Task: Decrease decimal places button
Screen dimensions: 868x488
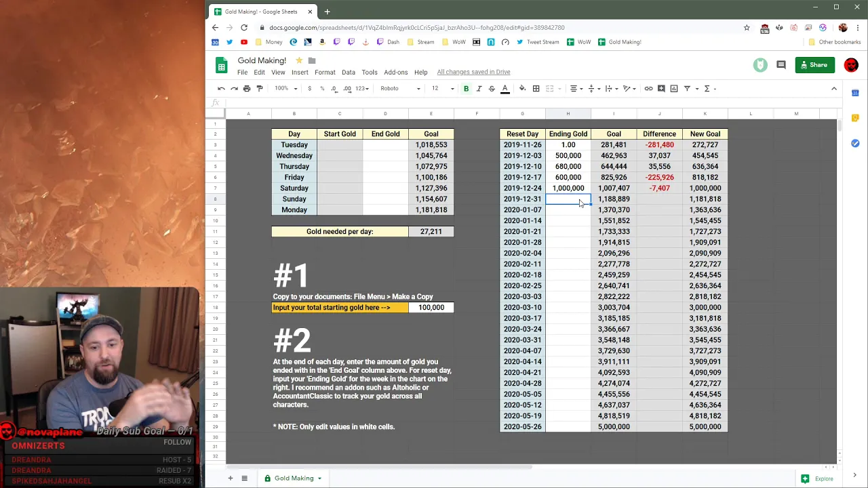Action: coord(335,88)
